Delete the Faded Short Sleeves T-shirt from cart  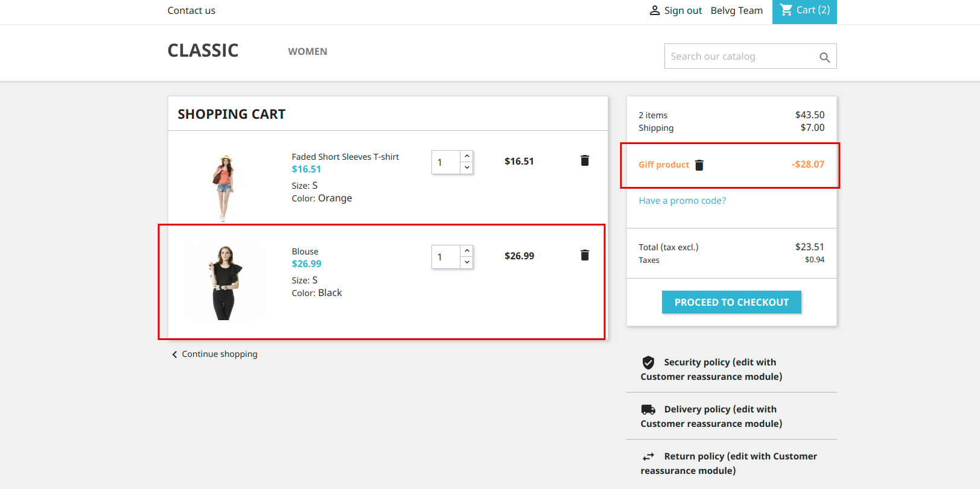(585, 160)
